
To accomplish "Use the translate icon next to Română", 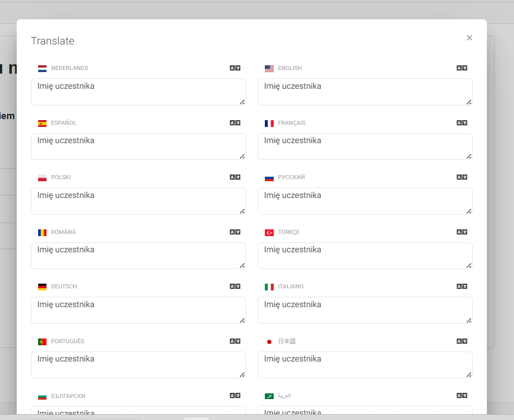I will [x=235, y=232].
